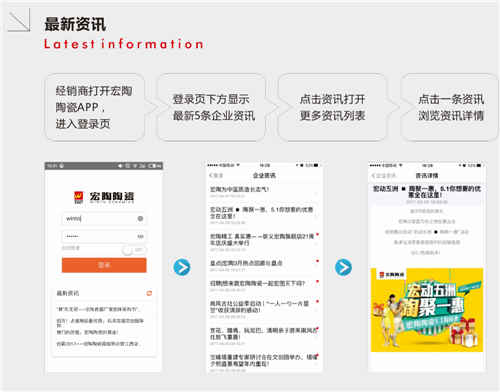
Task: Click the article line 让5.1热销起来!
Action: pyautogui.click(x=425, y=253)
